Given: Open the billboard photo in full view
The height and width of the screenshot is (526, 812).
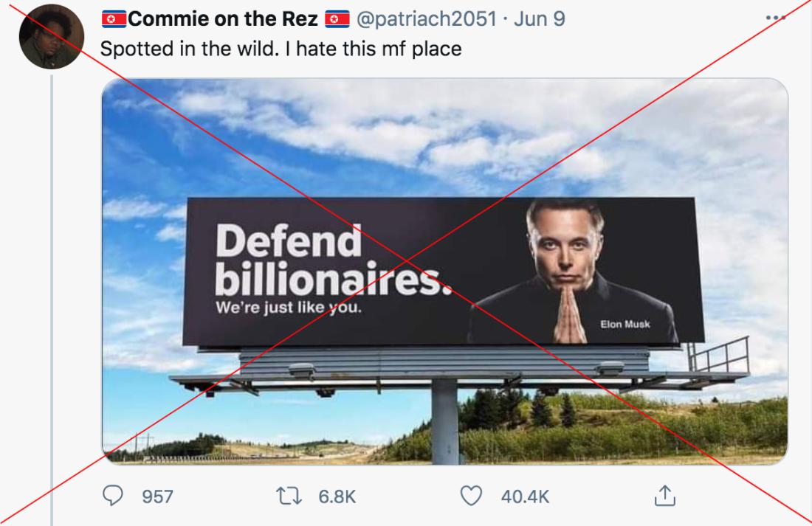Looking at the screenshot, I should [445, 271].
